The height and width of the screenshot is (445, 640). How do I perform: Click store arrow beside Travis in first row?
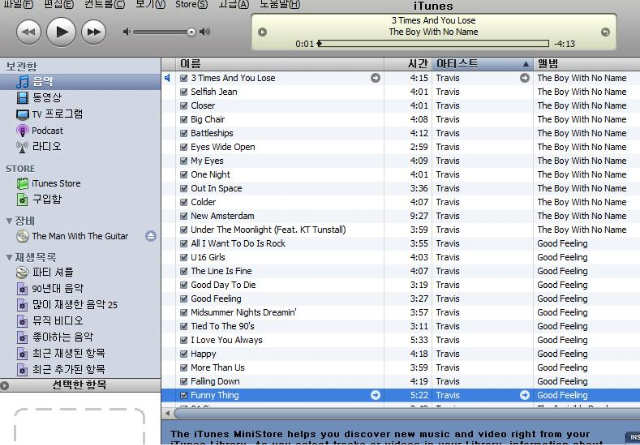click(524, 78)
